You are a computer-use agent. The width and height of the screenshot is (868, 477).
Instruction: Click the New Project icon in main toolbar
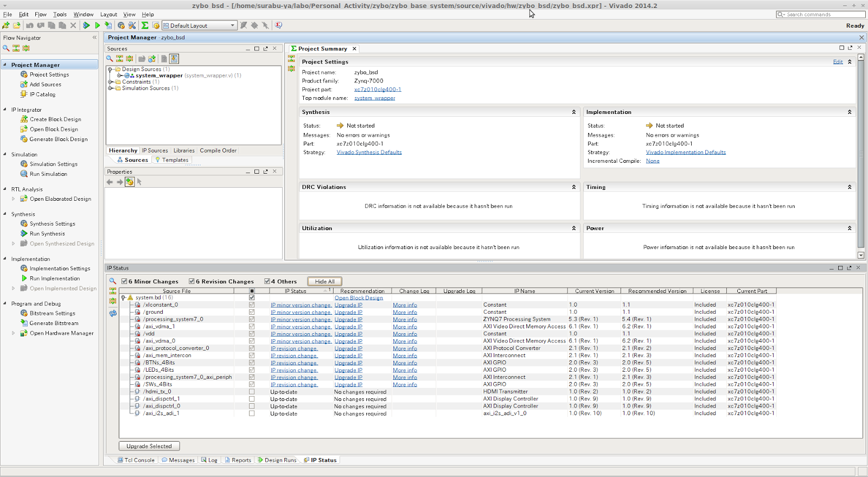point(6,26)
